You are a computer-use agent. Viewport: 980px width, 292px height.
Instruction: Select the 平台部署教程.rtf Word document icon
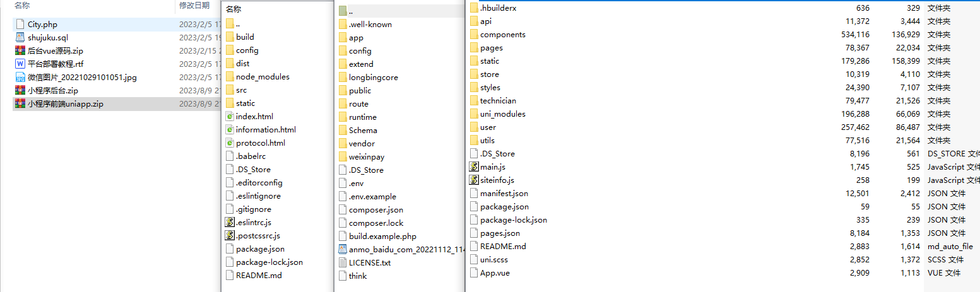pos(20,64)
